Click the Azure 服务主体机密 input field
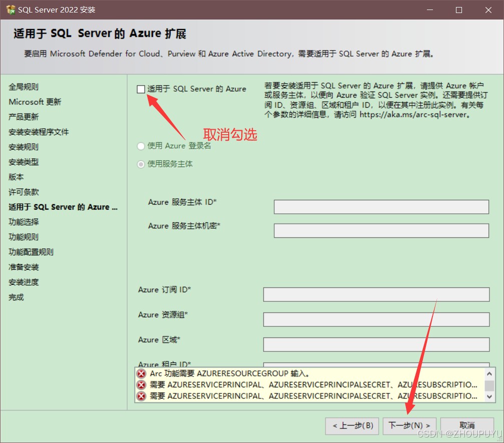Image resolution: width=504 pixels, height=443 pixels. [x=381, y=230]
